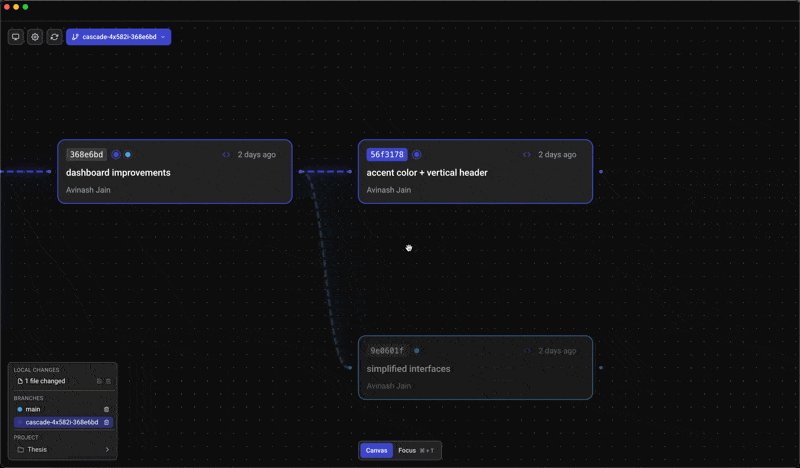Select the "accent color + vertical header" commit title
The height and width of the screenshot is (468, 800).
(x=427, y=173)
